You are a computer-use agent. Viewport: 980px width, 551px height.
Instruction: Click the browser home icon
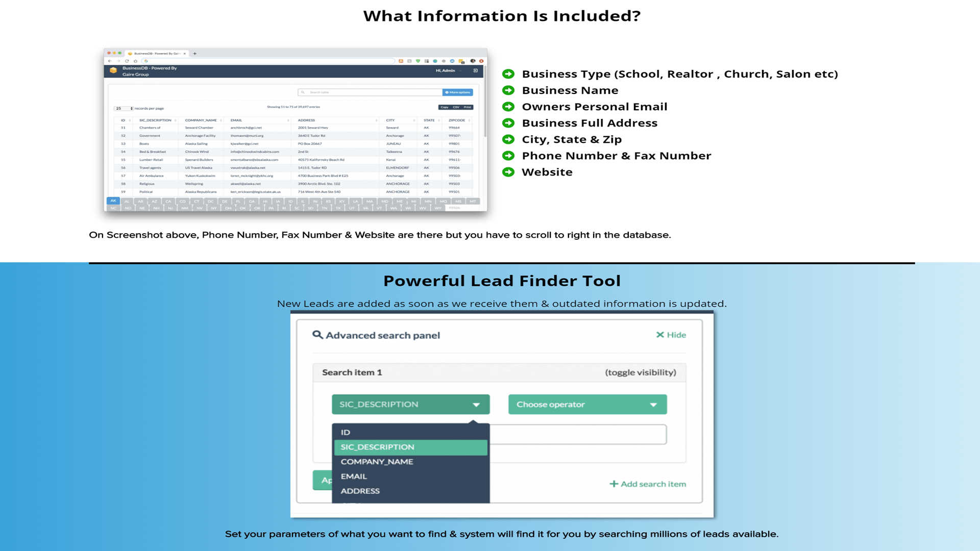(x=135, y=61)
